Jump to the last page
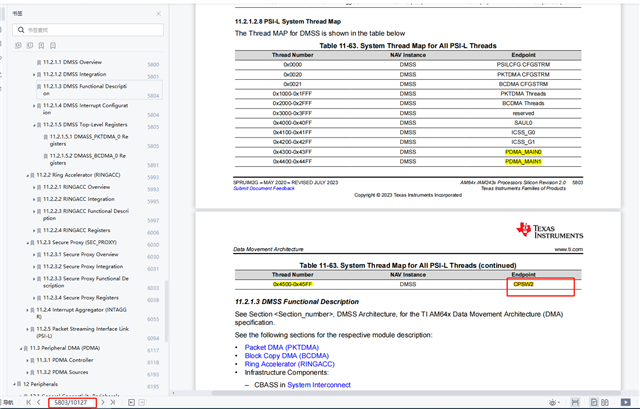Screen dimensions: 640x409 pyautogui.click(x=113, y=402)
